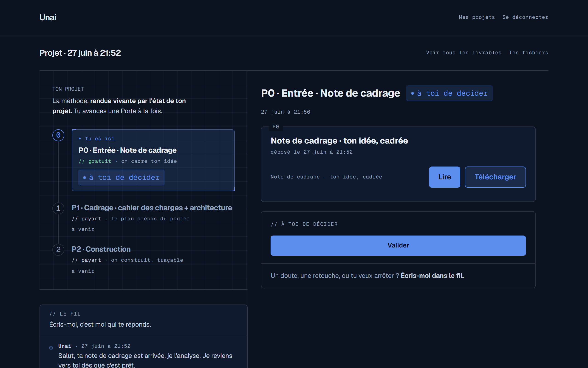This screenshot has height=368, width=588.
Task: Open Voir tous les livrables
Action: (464, 53)
